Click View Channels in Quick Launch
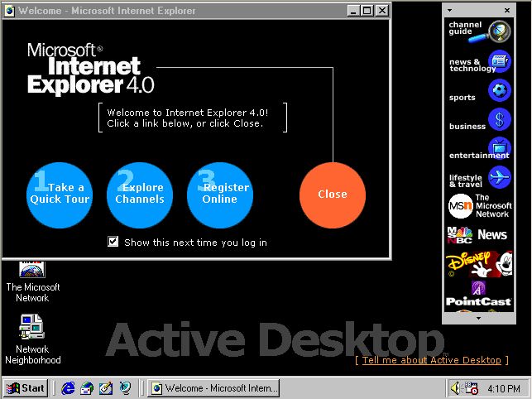Viewport: 532px width, 399px height. pyautogui.click(x=125, y=387)
